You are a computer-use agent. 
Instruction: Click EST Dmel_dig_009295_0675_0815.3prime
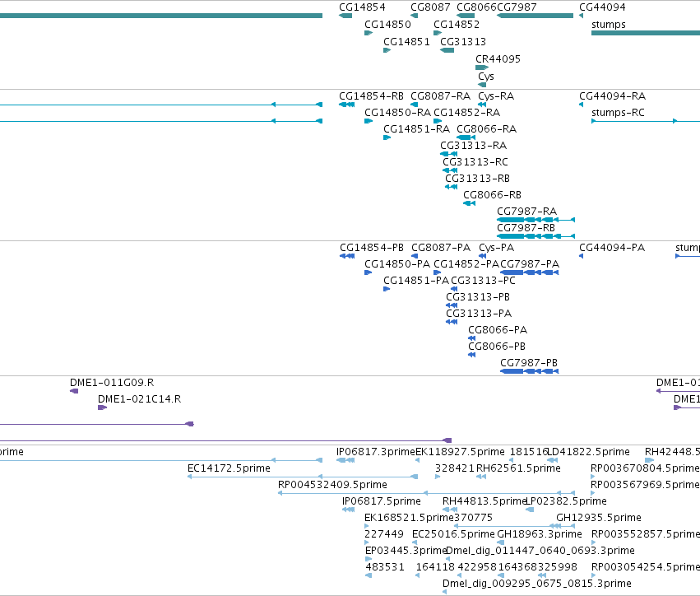pyautogui.click(x=445, y=592)
